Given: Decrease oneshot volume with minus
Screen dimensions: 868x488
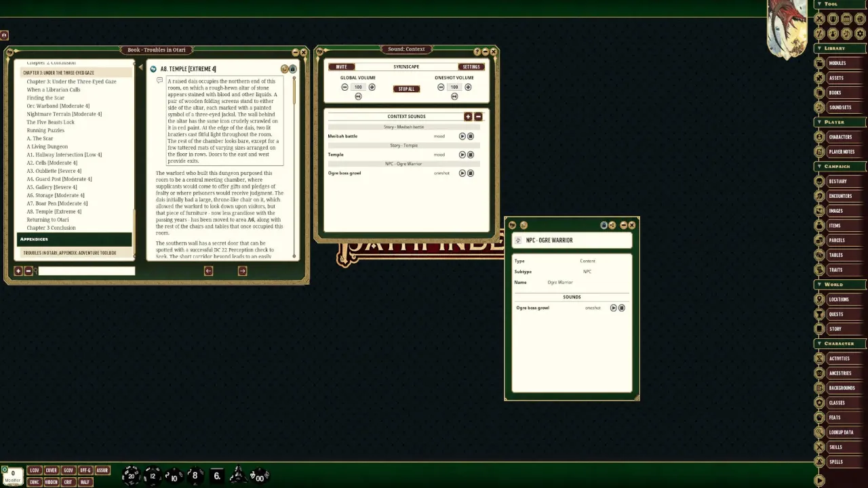Looking at the screenshot, I should coord(441,87).
